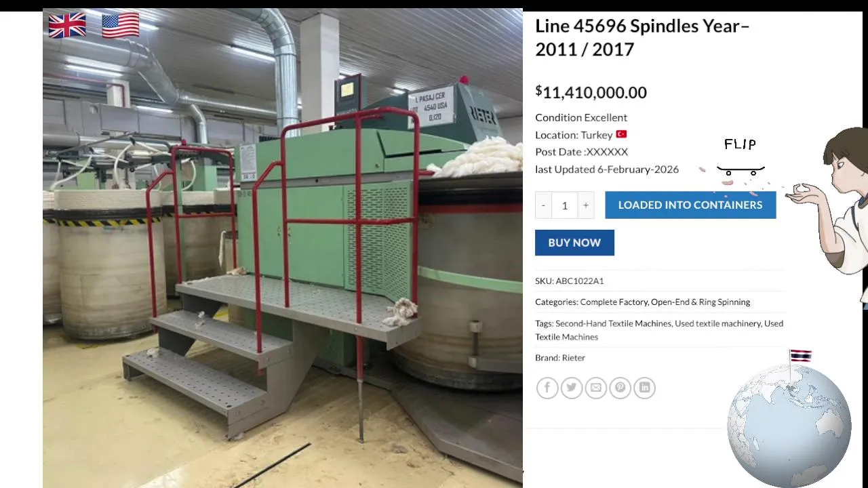Open the Rieter brand link
868x488 pixels.
click(x=573, y=358)
